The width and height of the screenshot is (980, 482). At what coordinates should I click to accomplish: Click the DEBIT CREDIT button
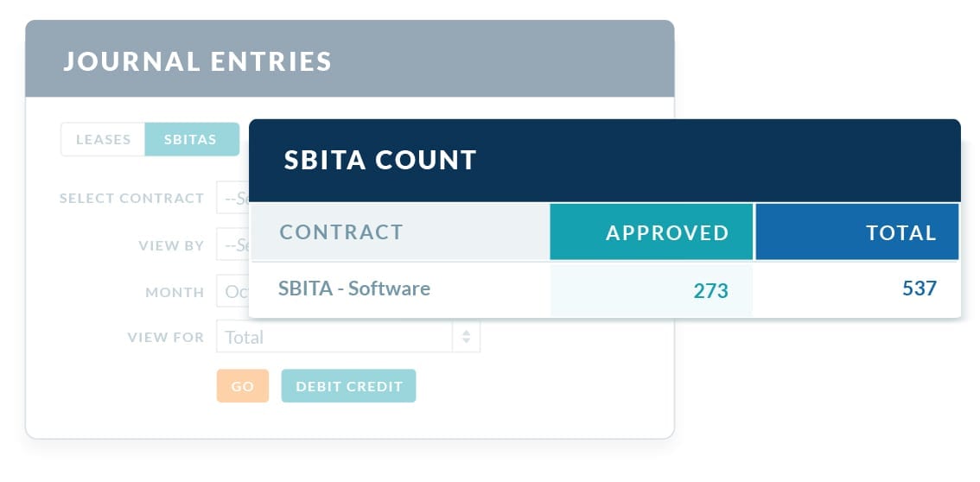[349, 386]
